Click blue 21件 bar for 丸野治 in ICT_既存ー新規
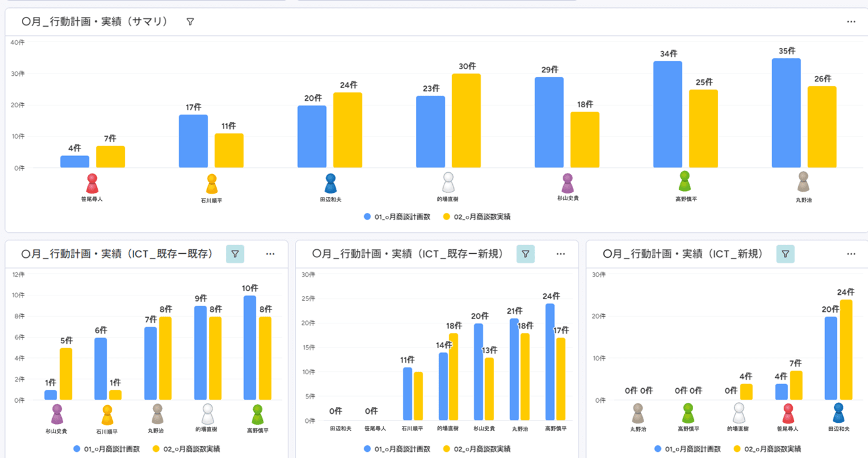Viewport: 868px width, 458px height. 514,369
